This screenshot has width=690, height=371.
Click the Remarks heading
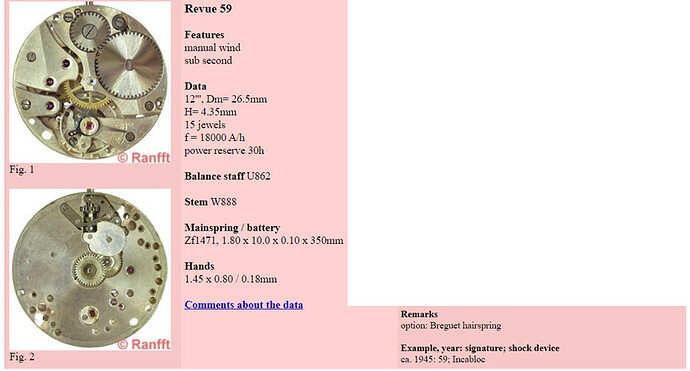coord(419,314)
